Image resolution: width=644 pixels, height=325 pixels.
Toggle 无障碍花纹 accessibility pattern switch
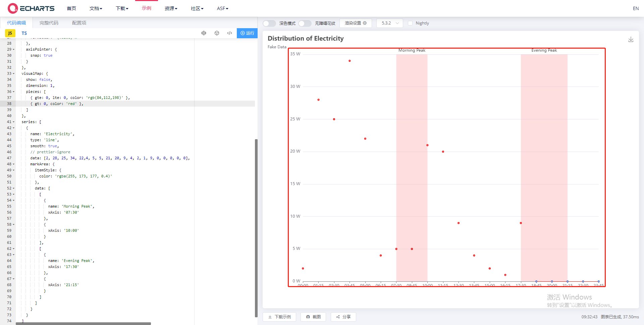305,23
